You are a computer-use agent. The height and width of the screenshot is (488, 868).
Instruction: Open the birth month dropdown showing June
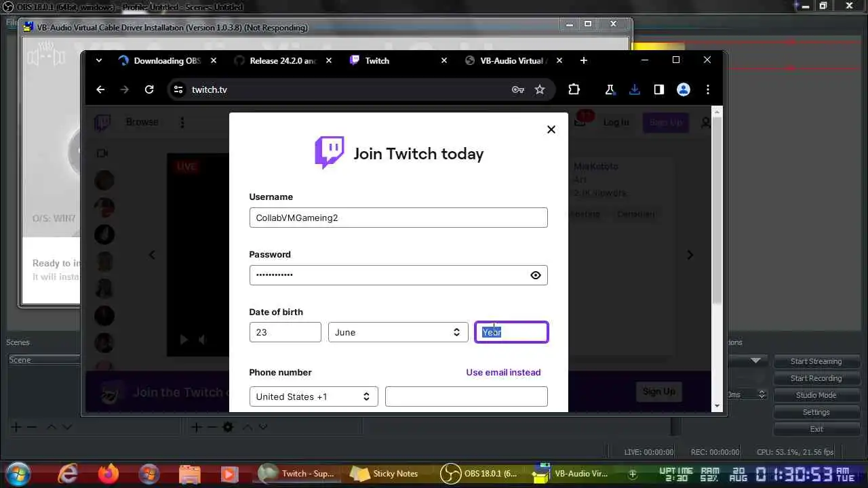click(x=398, y=332)
